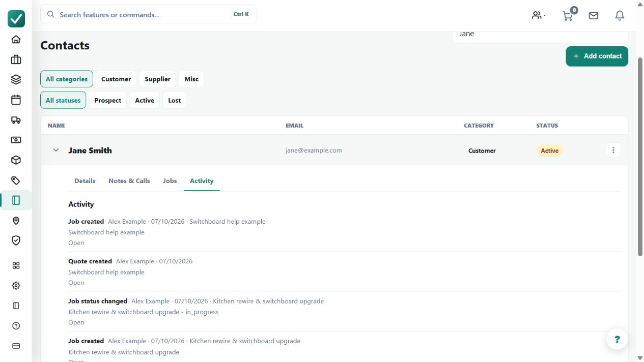Click the STATUS column header
644x362 pixels.
(547, 126)
